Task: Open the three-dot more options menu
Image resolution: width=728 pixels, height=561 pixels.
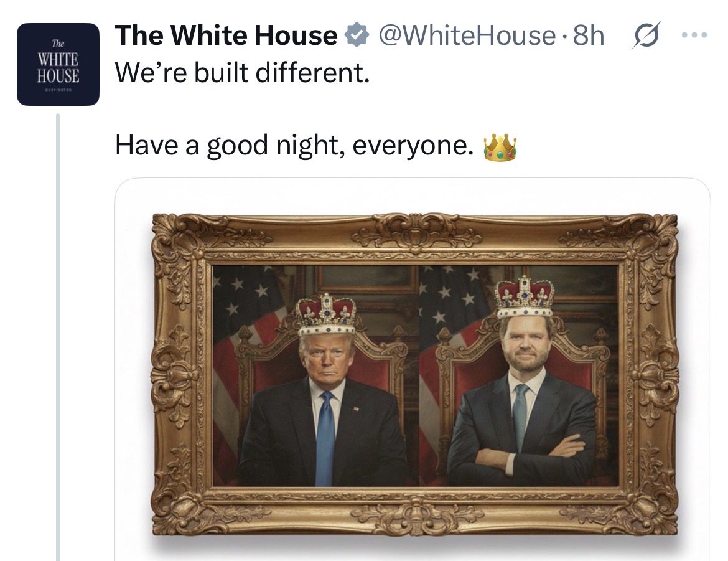Action: [694, 35]
